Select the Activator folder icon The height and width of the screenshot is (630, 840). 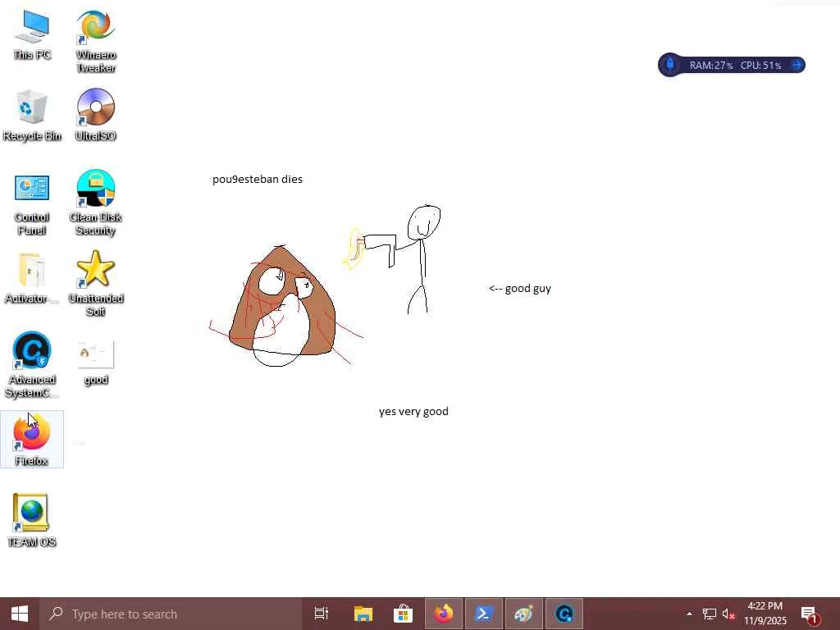32,278
